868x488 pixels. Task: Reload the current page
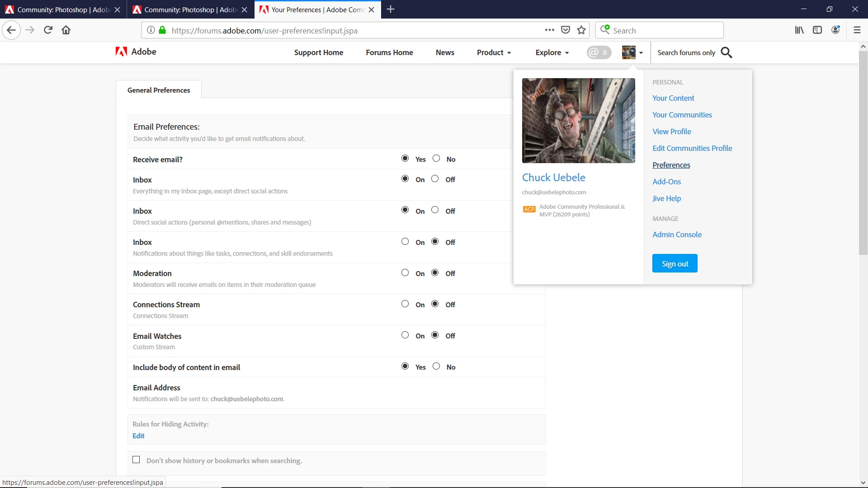(x=48, y=30)
